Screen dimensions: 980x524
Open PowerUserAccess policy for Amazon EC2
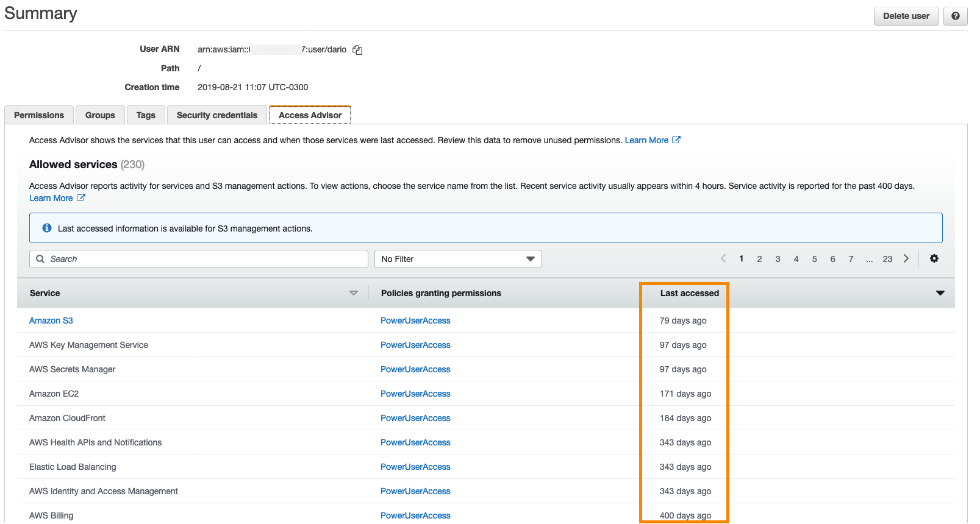click(415, 394)
